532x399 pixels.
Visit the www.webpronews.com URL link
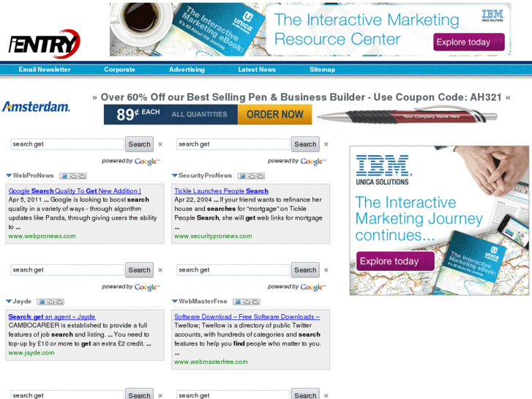click(x=42, y=236)
